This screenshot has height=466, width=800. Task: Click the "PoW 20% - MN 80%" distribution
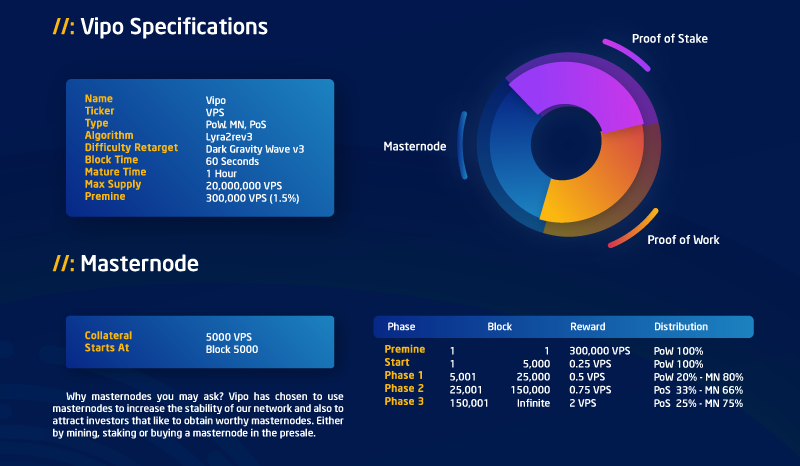point(698,377)
